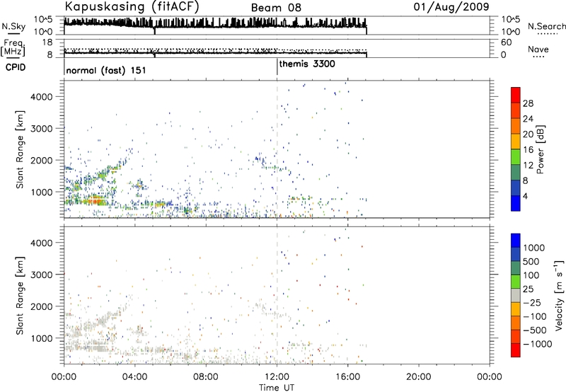
Task: Click the 'N.Sky' legend label
Action: pos(13,26)
